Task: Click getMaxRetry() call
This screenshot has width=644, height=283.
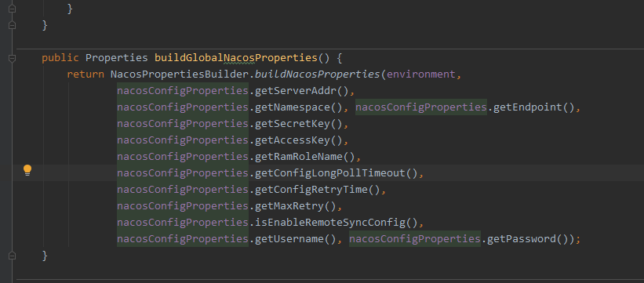Action: (x=295, y=205)
